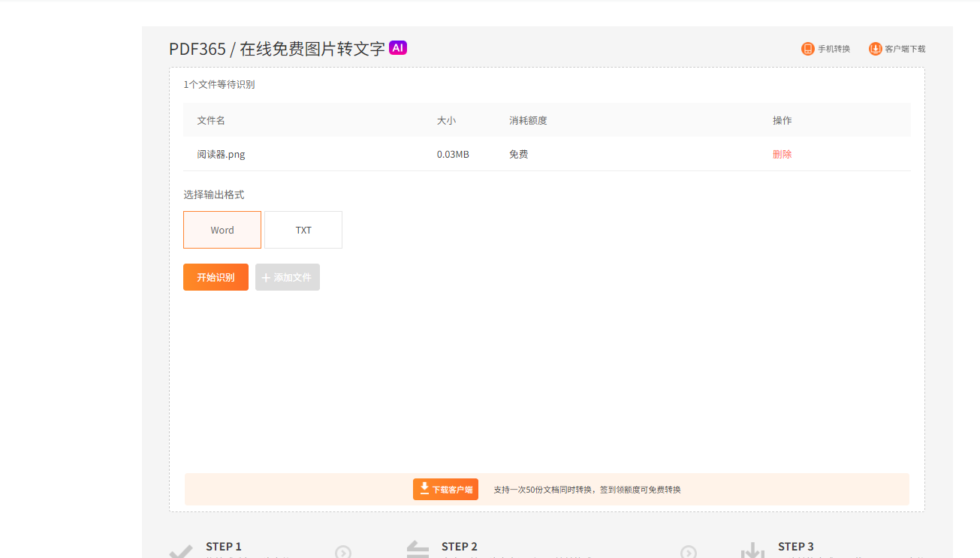Viewport: 980px width, 558px height.
Task: Click the STEP 3 download icon
Action: pyautogui.click(x=752, y=552)
